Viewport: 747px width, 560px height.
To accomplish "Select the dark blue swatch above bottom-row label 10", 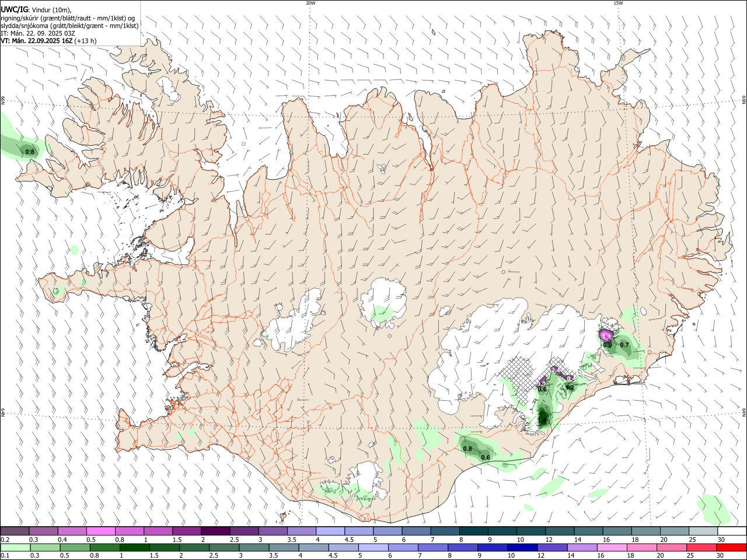I will pyautogui.click(x=522, y=548).
